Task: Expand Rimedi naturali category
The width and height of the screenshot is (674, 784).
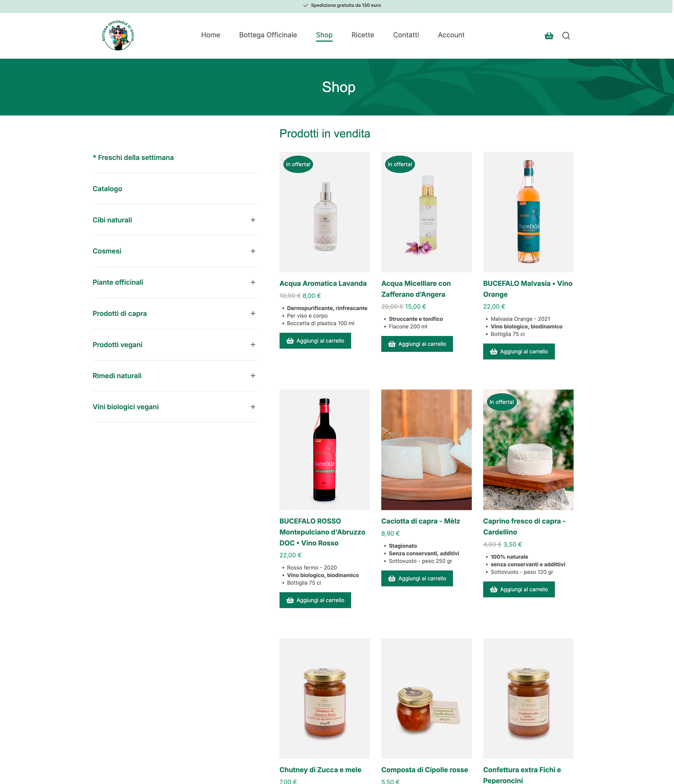Action: click(x=252, y=376)
